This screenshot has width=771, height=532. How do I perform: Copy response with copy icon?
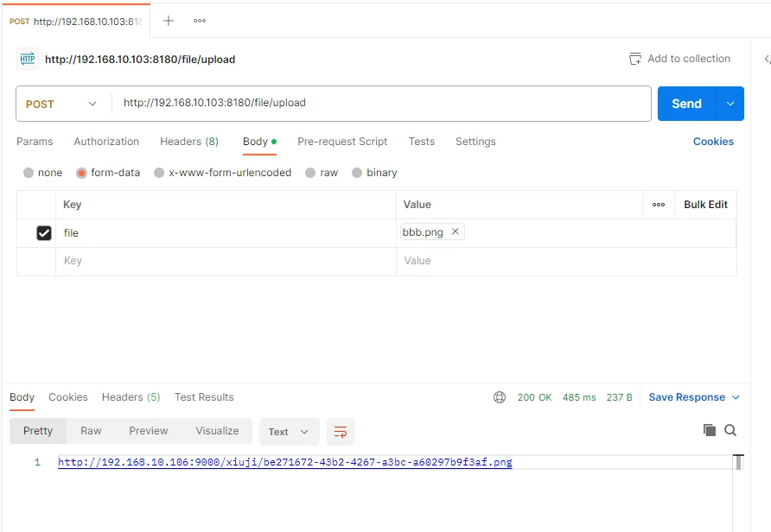[x=710, y=430]
